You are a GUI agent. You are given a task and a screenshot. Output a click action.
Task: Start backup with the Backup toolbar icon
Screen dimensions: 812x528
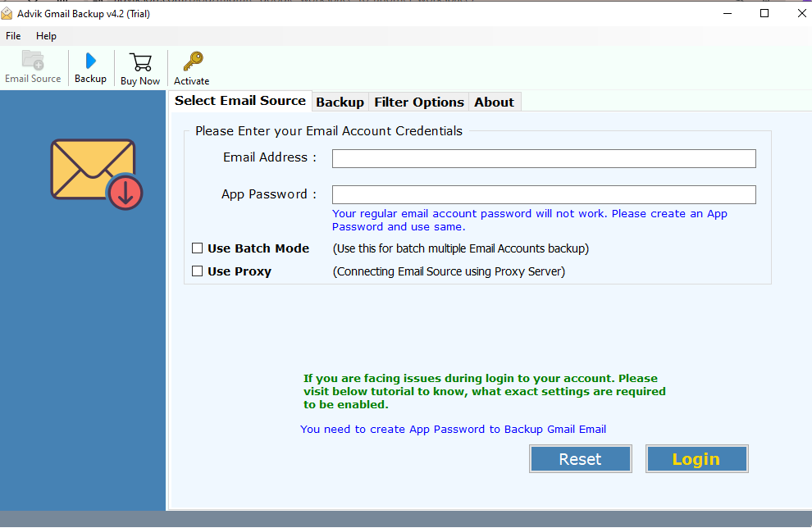click(x=90, y=67)
